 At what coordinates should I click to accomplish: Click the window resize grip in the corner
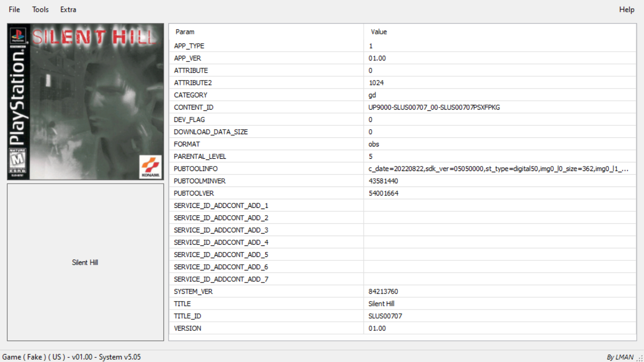pyautogui.click(x=640, y=358)
